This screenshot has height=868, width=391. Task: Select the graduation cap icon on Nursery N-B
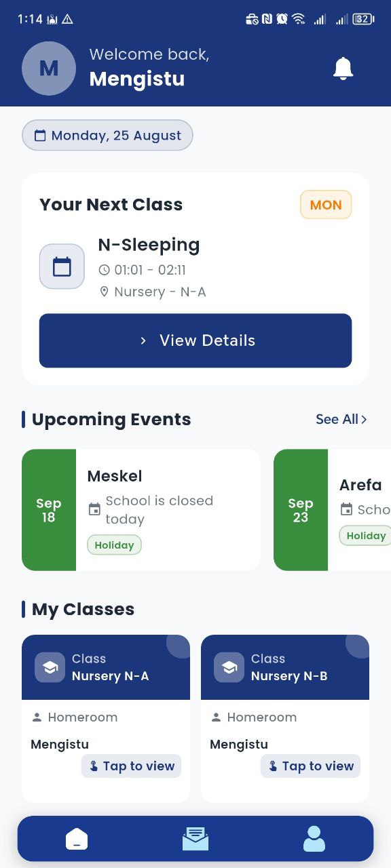click(x=229, y=667)
